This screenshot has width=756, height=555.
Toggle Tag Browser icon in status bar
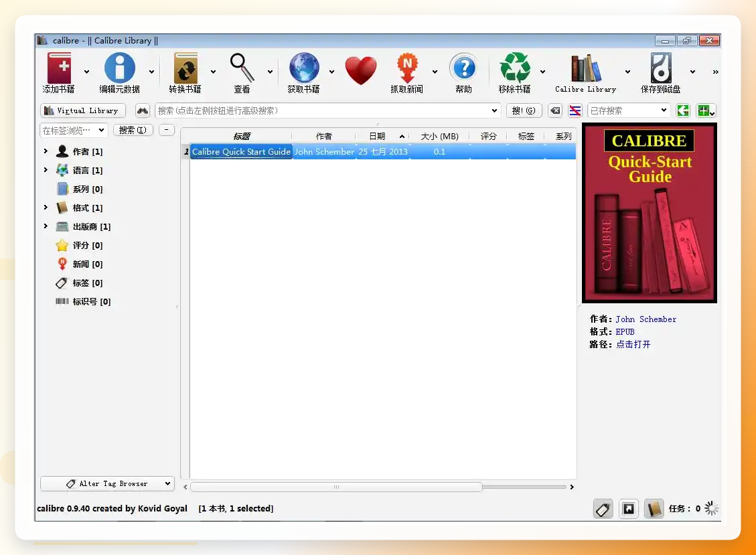click(x=603, y=509)
